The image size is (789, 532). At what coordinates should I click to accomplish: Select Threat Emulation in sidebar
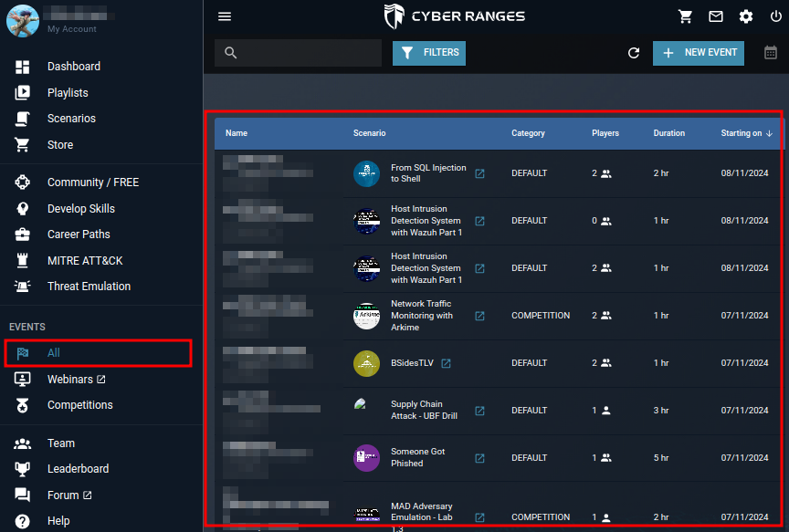91,286
